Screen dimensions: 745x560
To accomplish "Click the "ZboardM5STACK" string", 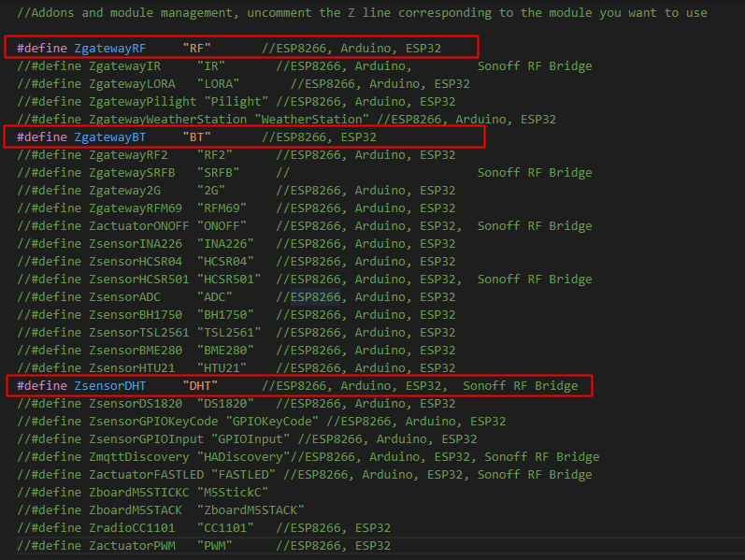I will pyautogui.click(x=251, y=510).
